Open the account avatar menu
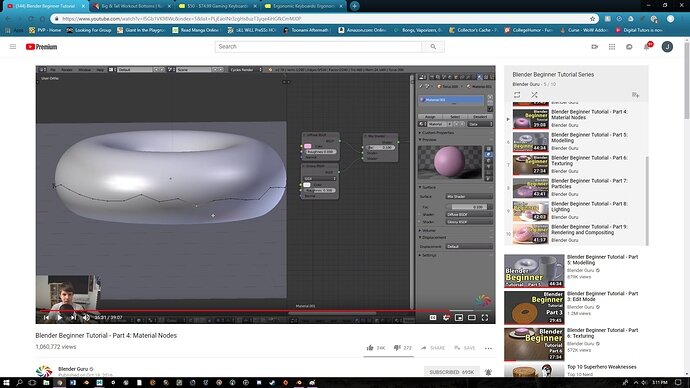The image size is (690, 388). pyautogui.click(x=667, y=47)
